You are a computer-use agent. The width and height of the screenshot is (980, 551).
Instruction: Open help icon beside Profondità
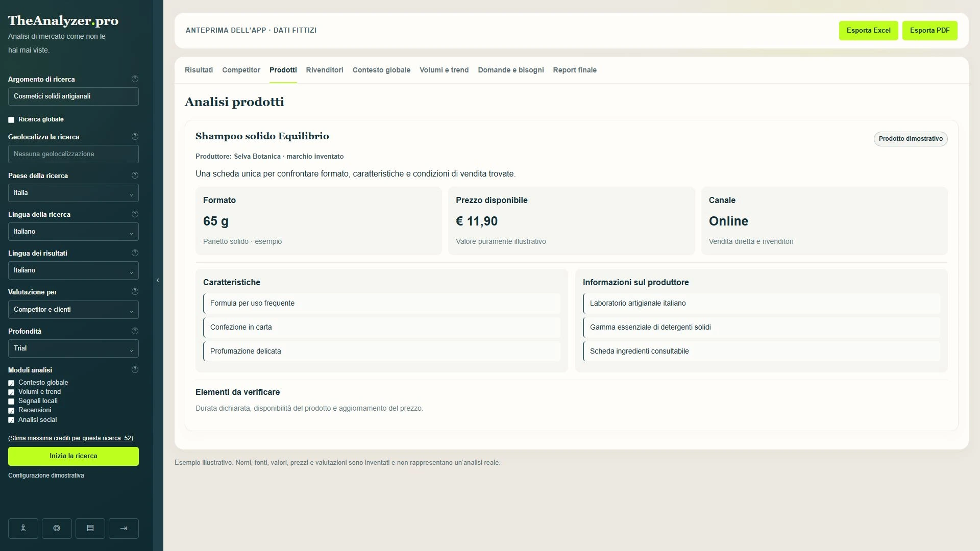coord(135,331)
